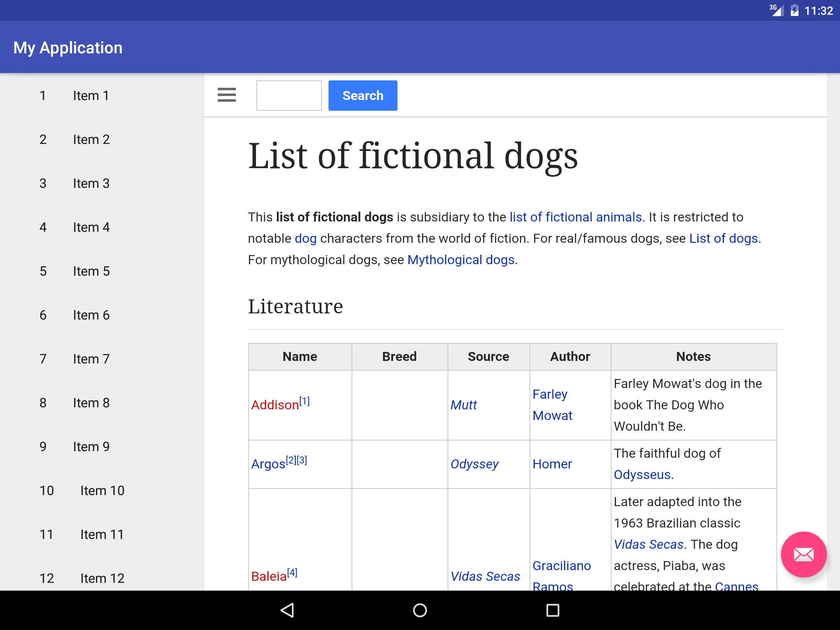Screen dimensions: 840x630
Task: Choose Item 10 from the list
Action: pyautogui.click(x=102, y=491)
